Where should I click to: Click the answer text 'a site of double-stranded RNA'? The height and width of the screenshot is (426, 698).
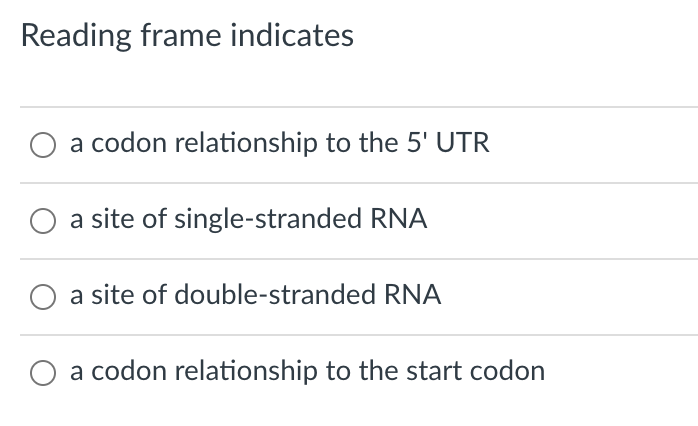[x=256, y=295]
